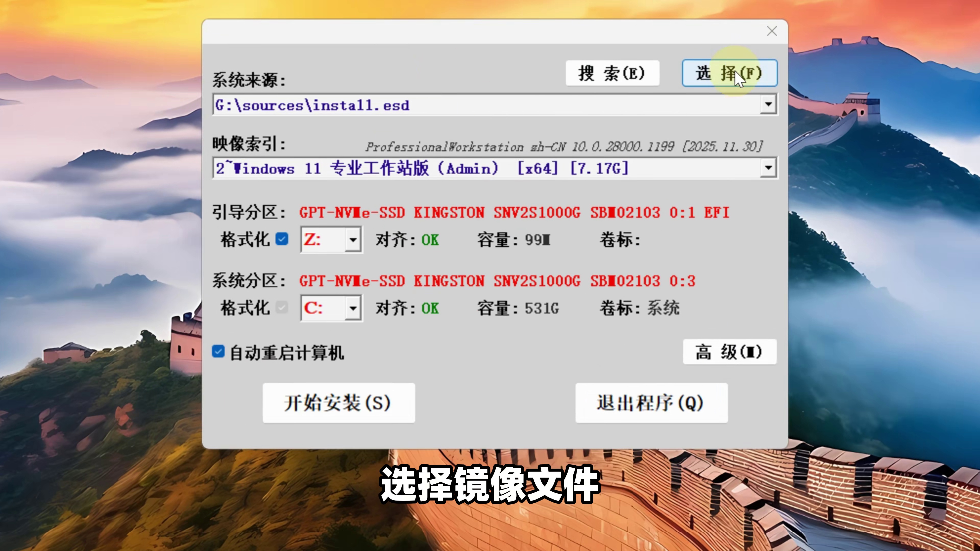Open the Z: drive letter dropdown
Screen dimensions: 980x551
coord(353,240)
